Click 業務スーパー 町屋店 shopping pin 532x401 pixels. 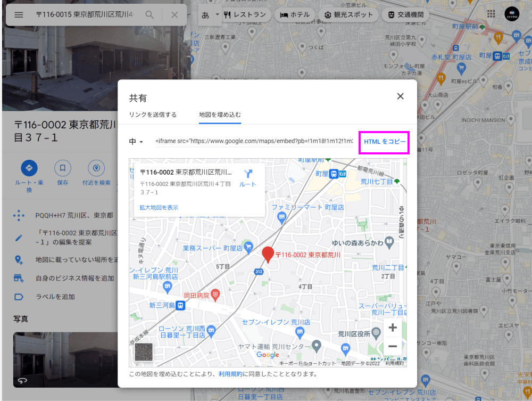tap(248, 248)
